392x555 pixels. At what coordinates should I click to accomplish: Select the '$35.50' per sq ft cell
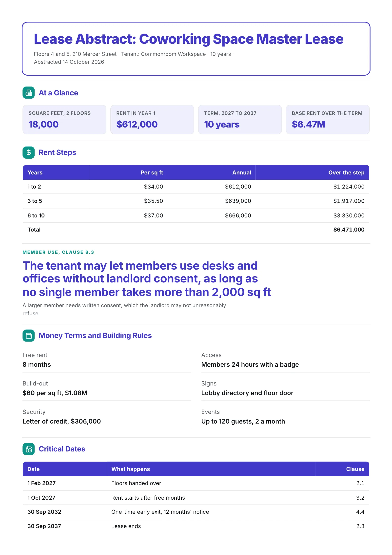tap(154, 201)
